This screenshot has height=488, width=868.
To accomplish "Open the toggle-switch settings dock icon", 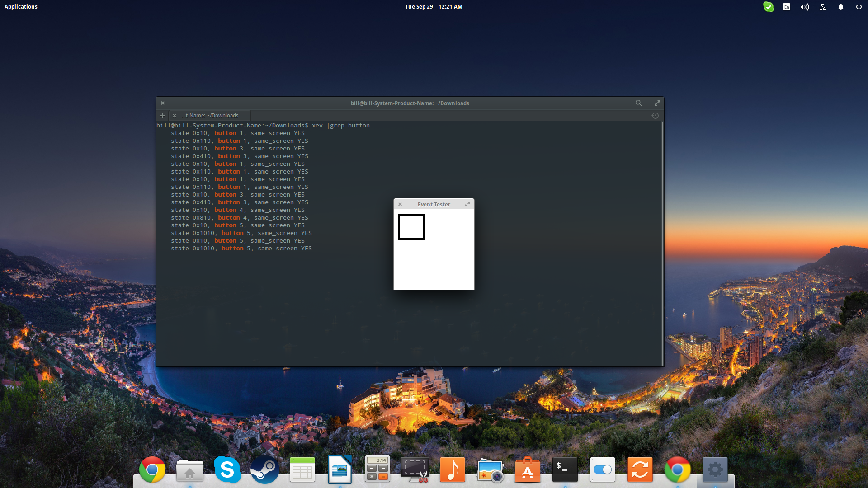I will click(x=602, y=470).
